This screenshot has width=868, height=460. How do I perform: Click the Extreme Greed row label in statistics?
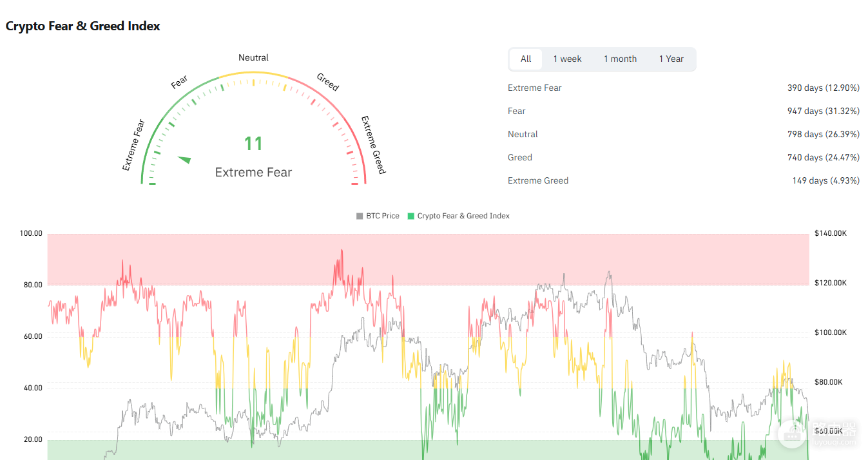tap(538, 180)
